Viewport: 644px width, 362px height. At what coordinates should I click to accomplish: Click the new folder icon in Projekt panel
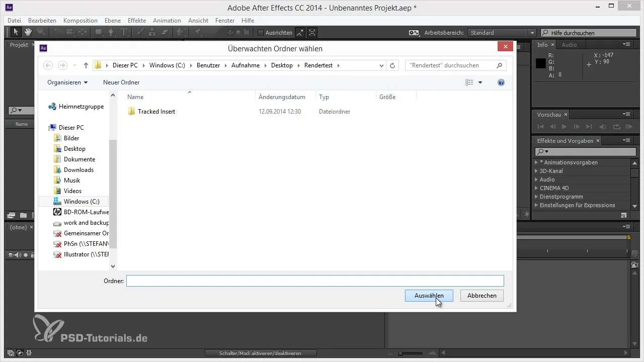[23, 215]
